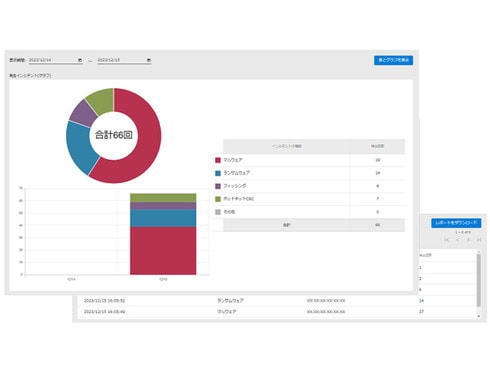Click blue ランサムウェア legend swatch
Screen dimensions: 490x368
218,173
